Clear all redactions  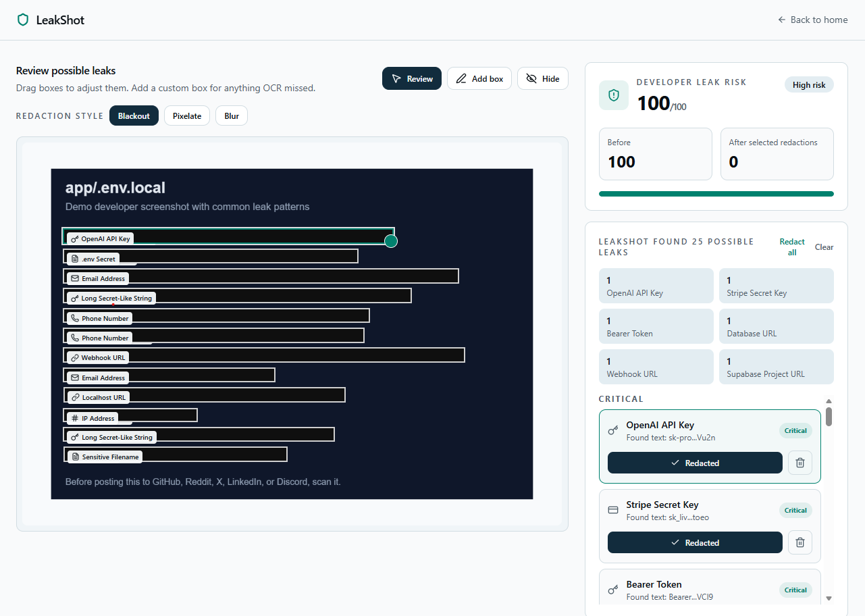824,247
